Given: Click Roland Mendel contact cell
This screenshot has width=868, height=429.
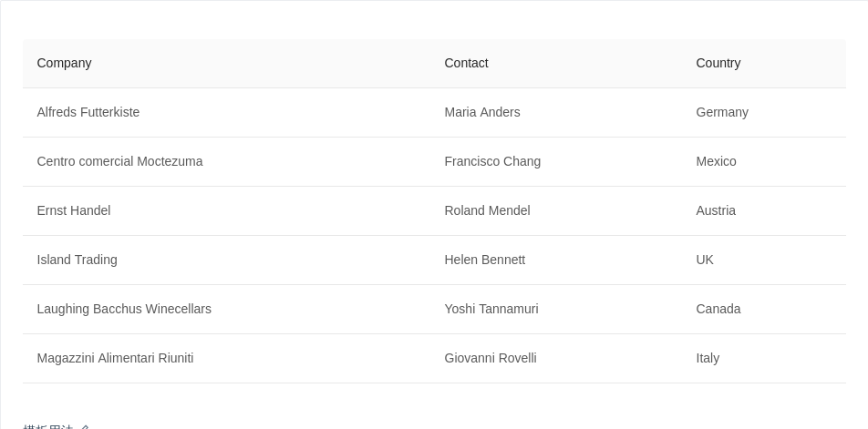Looking at the screenshot, I should tap(487, 210).
